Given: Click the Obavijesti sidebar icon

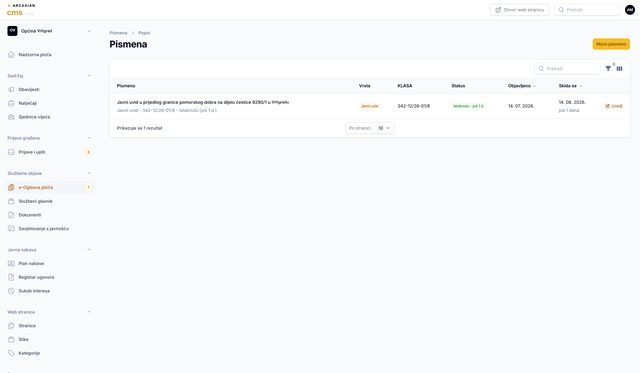Looking at the screenshot, I should tap(11, 89).
